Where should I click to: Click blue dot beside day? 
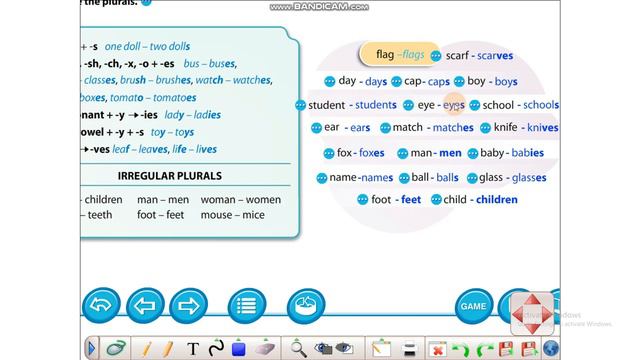pyautogui.click(x=330, y=82)
